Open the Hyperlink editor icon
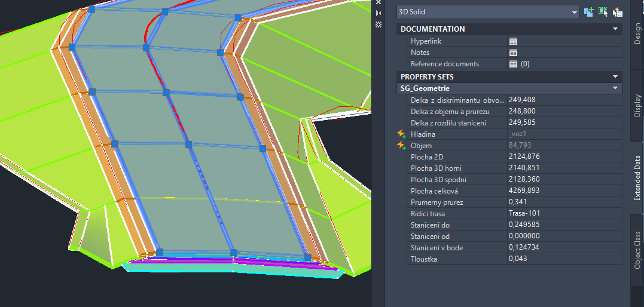Screen dimensions: 644x307 click(x=513, y=41)
